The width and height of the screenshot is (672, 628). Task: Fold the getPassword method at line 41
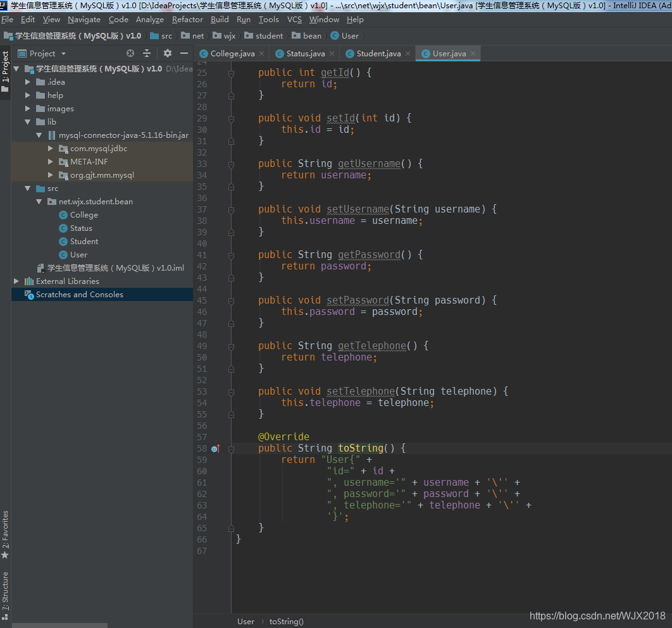231,256
